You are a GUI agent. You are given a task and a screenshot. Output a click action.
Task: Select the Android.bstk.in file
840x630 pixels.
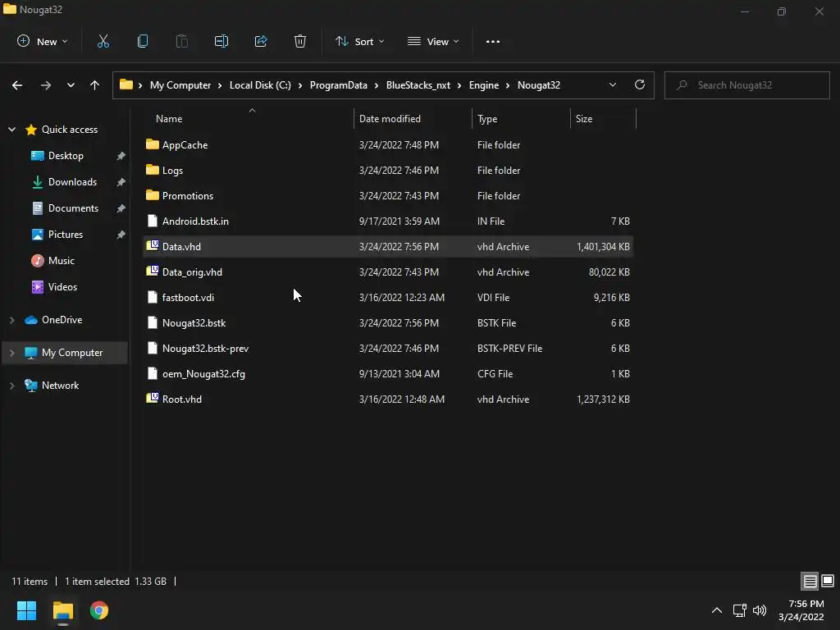coord(195,221)
